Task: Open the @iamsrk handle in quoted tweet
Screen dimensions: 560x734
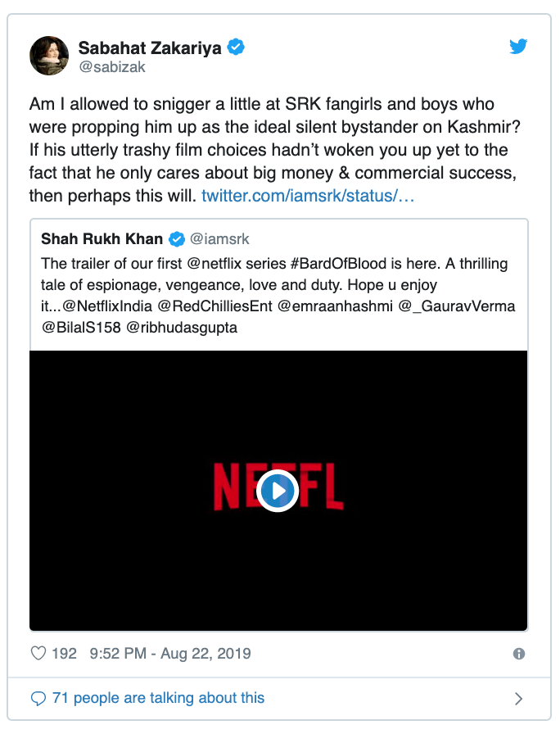Action: coord(219,239)
